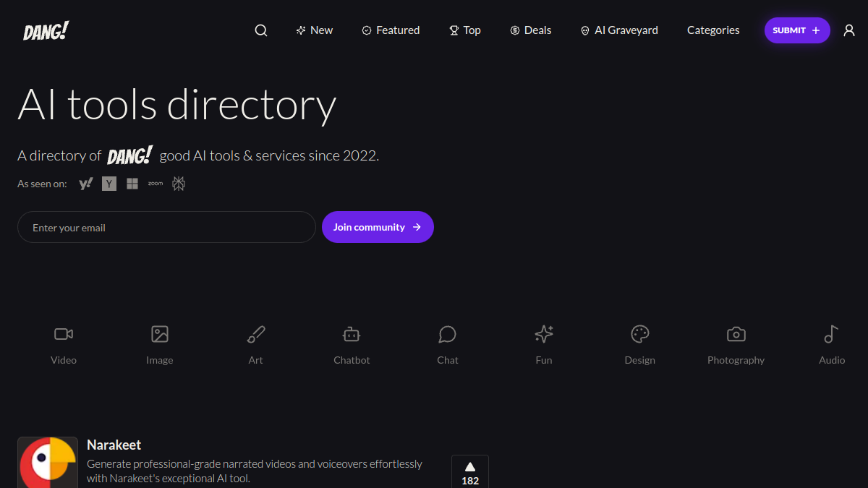Click 'good AI tools & services since 2022.' text
The width and height of the screenshot is (868, 488).
[269, 155]
